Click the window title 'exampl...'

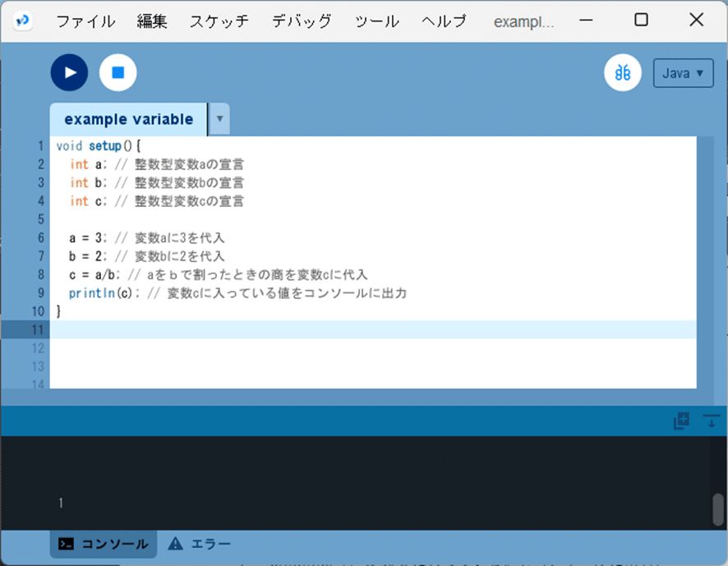(523, 21)
